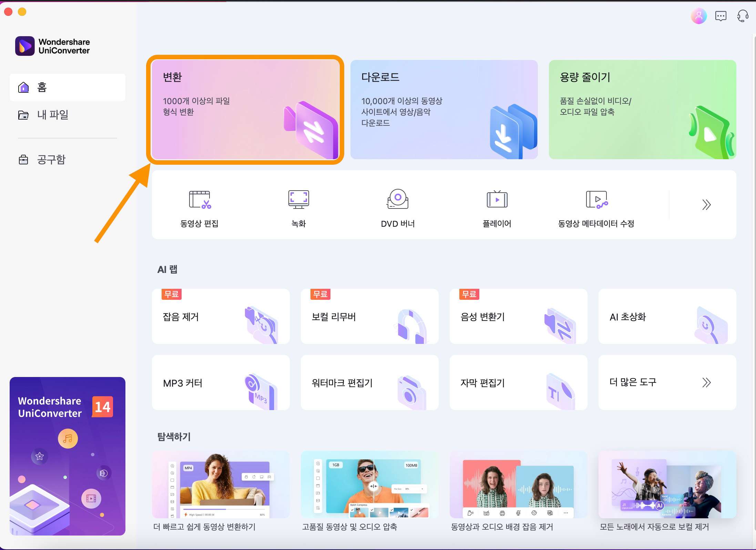This screenshot has height=550, width=756.
Task: Launch AI 초상화 tool
Action: [667, 316]
